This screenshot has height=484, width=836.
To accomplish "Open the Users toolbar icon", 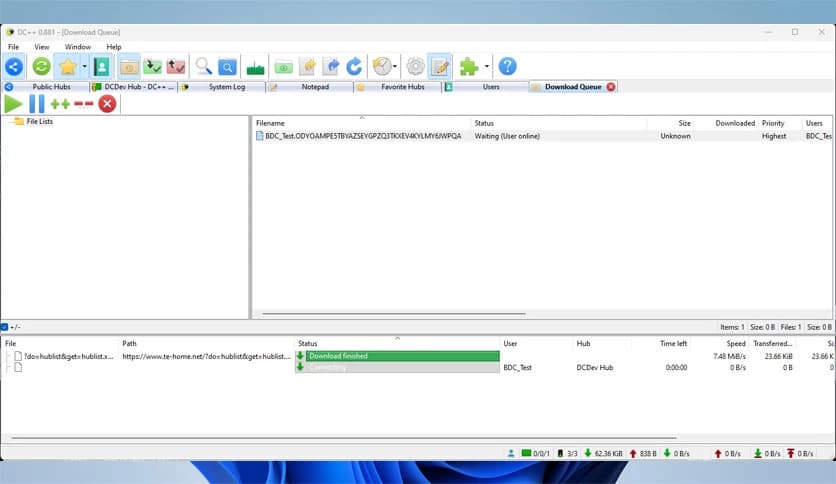I will 101,67.
